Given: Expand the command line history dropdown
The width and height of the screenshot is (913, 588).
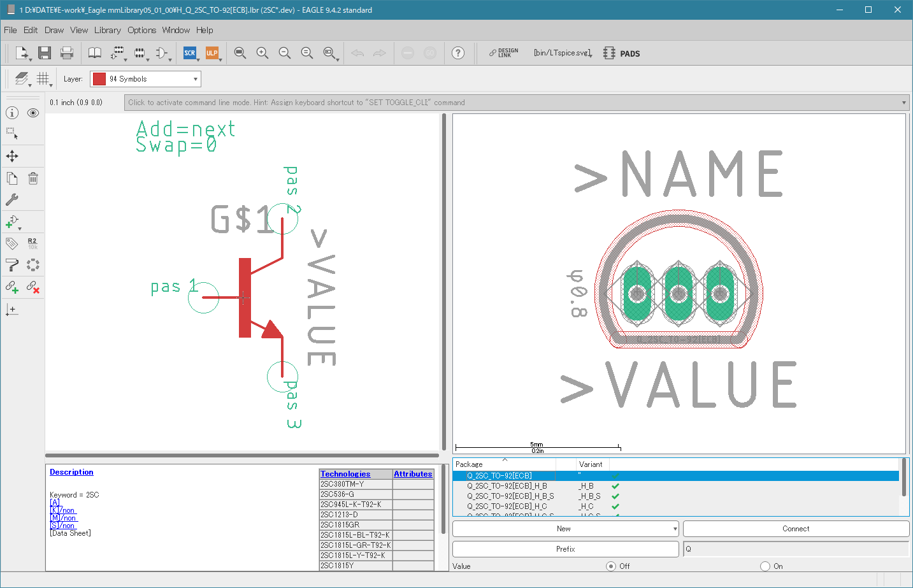Looking at the screenshot, I should point(903,103).
